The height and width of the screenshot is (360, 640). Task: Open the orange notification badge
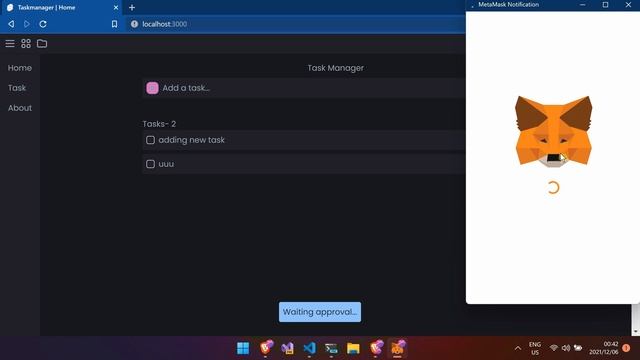[x=626, y=348]
